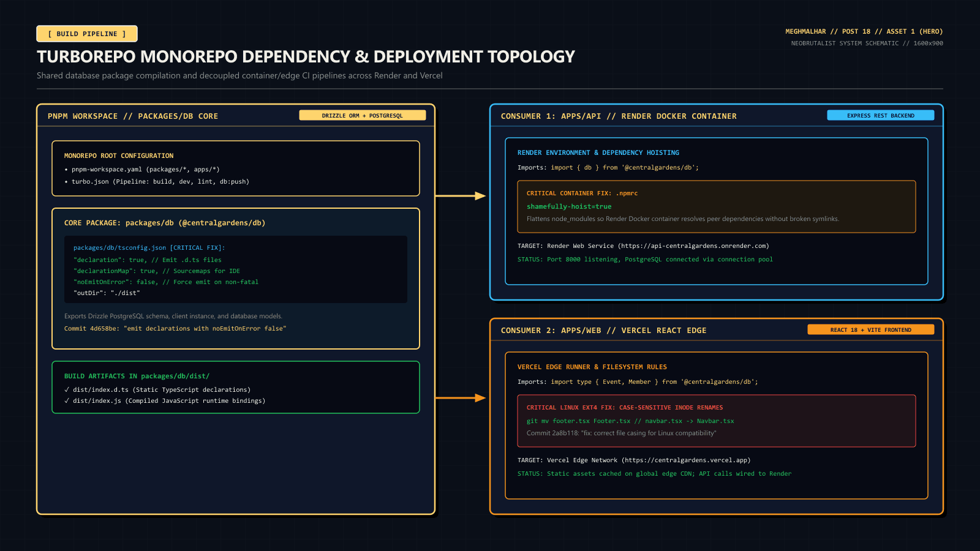Click the subtitle starting "Shared database package compilation"

click(x=239, y=76)
